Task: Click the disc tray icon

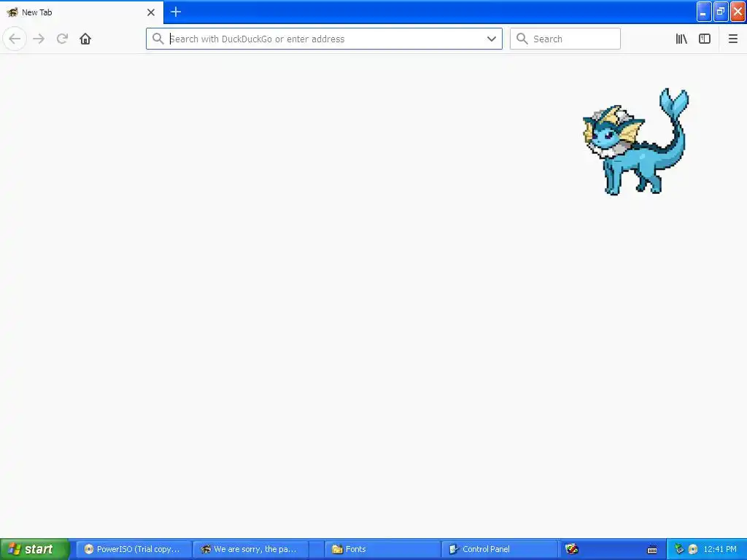Action: [x=693, y=549]
